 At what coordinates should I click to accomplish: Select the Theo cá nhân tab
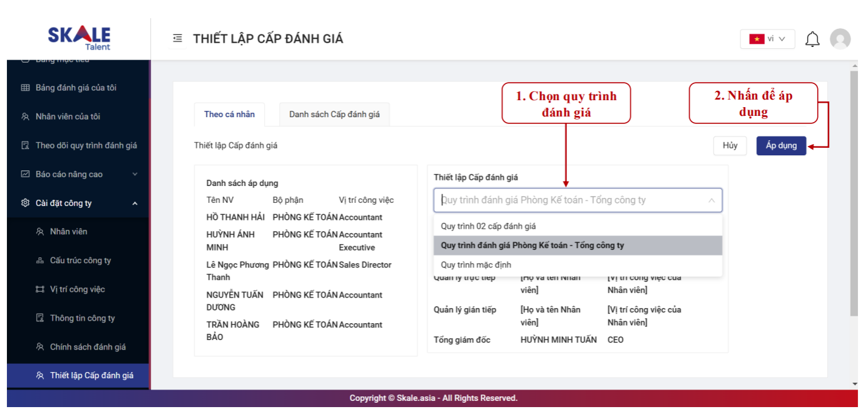[229, 115]
